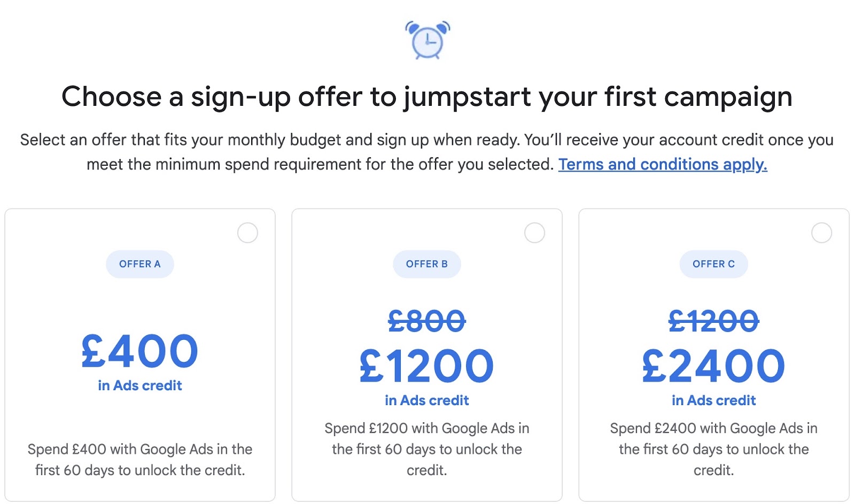Click the strikethrough £1200 price
Viewport: 855px width, 504px height.
pos(714,321)
